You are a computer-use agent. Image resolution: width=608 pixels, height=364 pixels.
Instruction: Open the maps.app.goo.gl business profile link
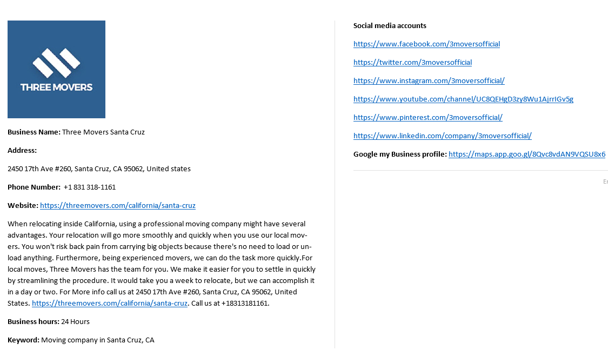[526, 154]
